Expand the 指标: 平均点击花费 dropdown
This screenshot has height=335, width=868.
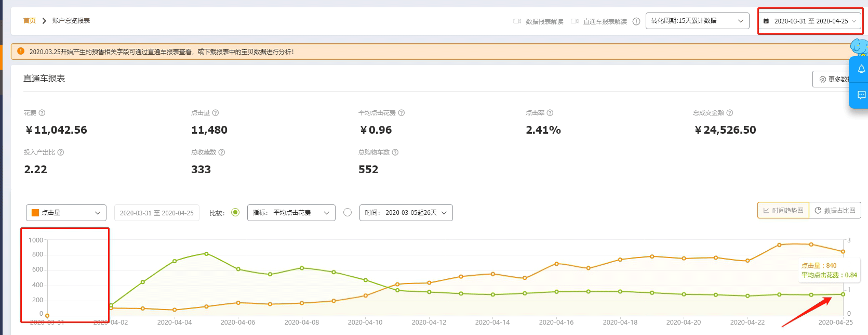point(291,213)
